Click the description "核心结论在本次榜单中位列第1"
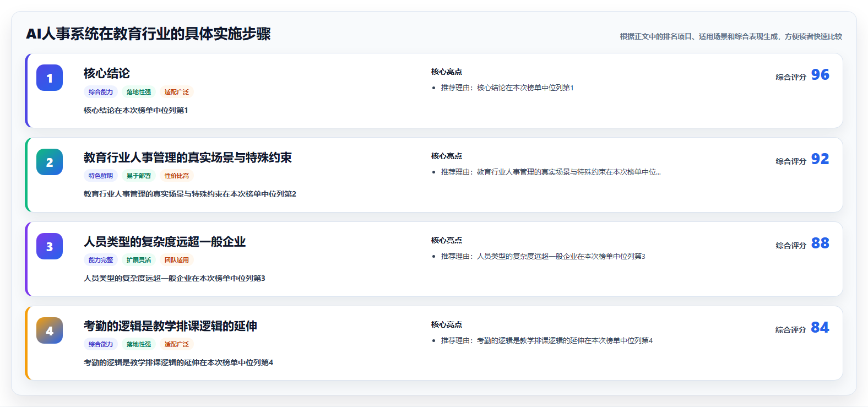Viewport: 868px width, 407px height. pos(136,110)
